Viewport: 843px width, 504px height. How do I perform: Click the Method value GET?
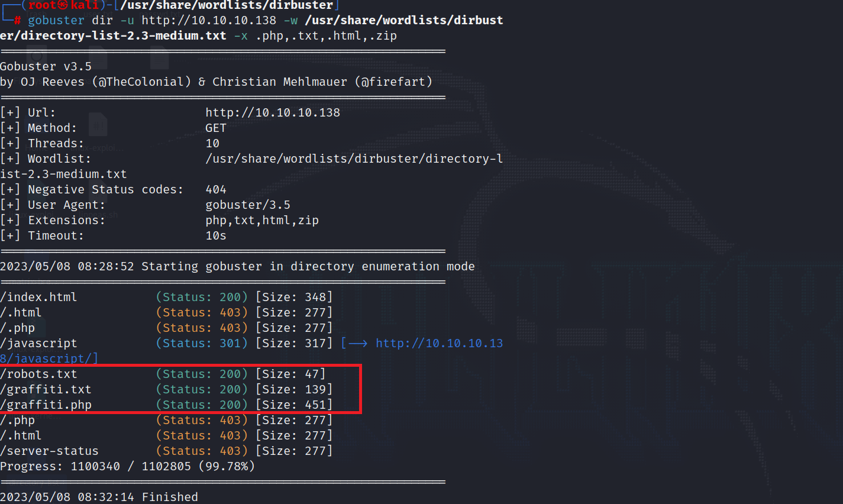[x=216, y=128]
